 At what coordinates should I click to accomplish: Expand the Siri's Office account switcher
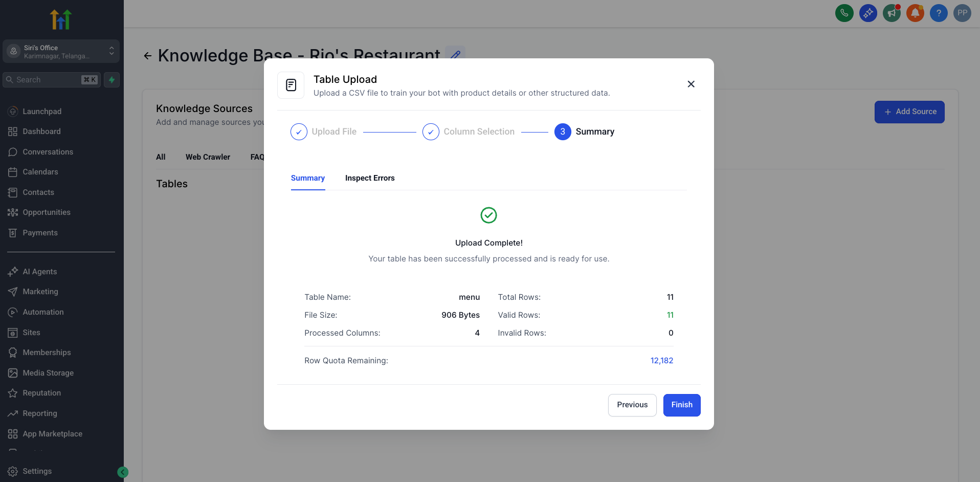coord(61,51)
